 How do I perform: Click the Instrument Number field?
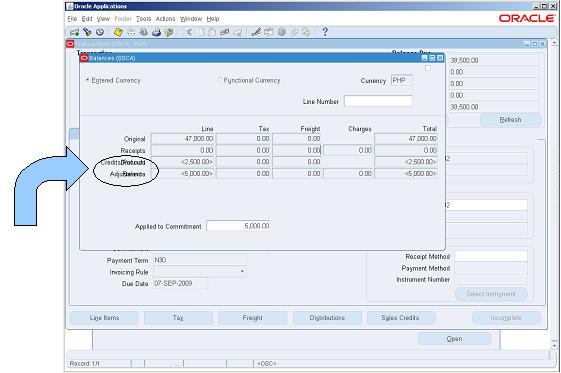tap(491, 279)
